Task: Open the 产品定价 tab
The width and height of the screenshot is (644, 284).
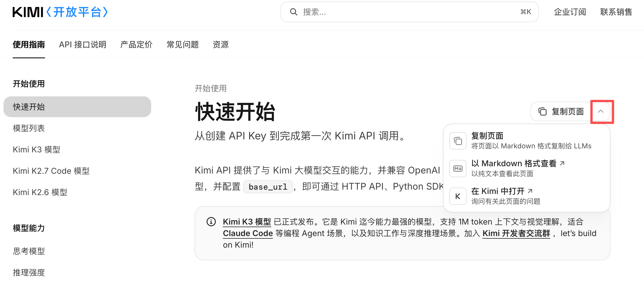Action: click(x=136, y=44)
